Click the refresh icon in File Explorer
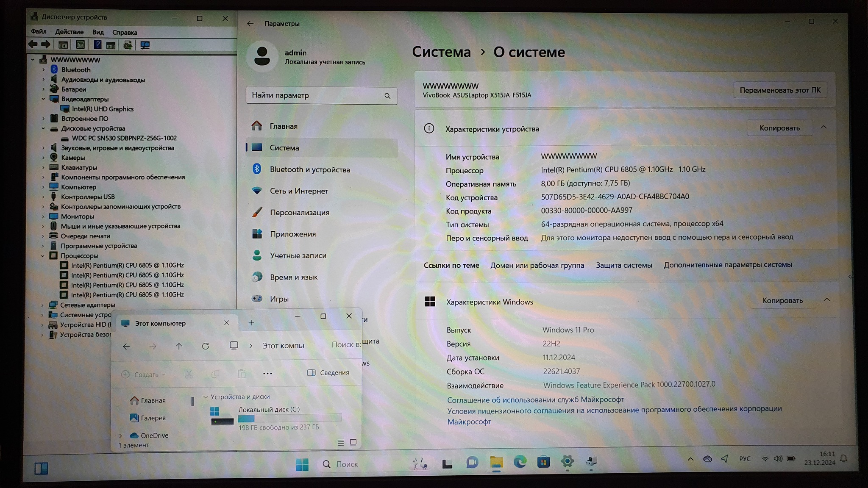The width and height of the screenshot is (868, 488). 206,346
